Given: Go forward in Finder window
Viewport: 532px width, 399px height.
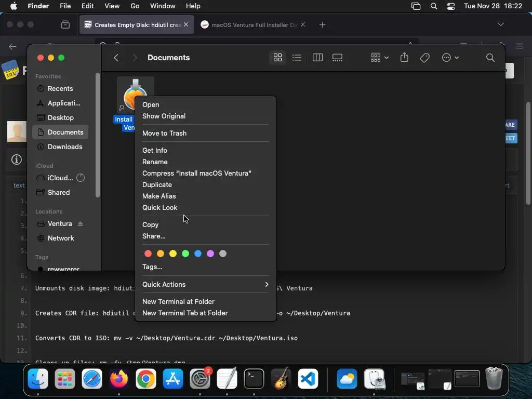Looking at the screenshot, I should pyautogui.click(x=135, y=58).
